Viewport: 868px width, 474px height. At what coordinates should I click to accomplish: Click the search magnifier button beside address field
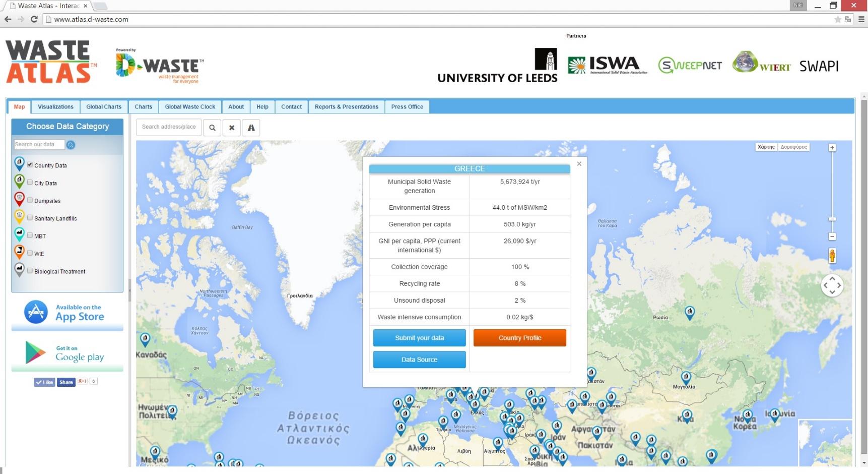pyautogui.click(x=212, y=128)
